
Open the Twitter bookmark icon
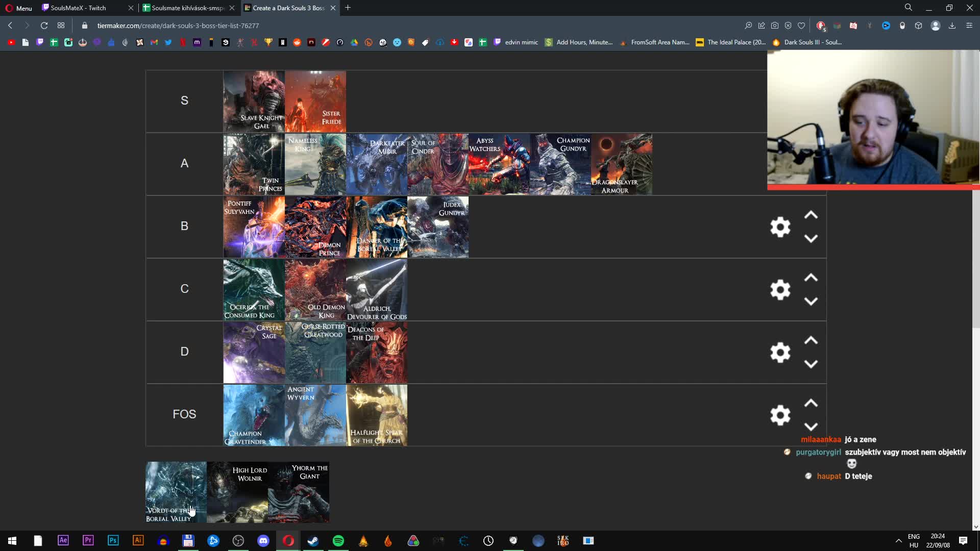168,42
